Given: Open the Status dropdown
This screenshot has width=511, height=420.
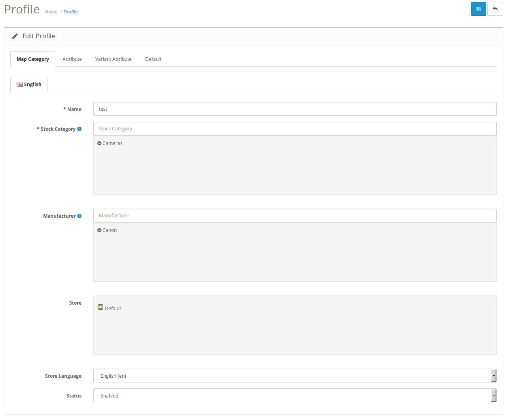Looking at the screenshot, I should click(295, 396).
